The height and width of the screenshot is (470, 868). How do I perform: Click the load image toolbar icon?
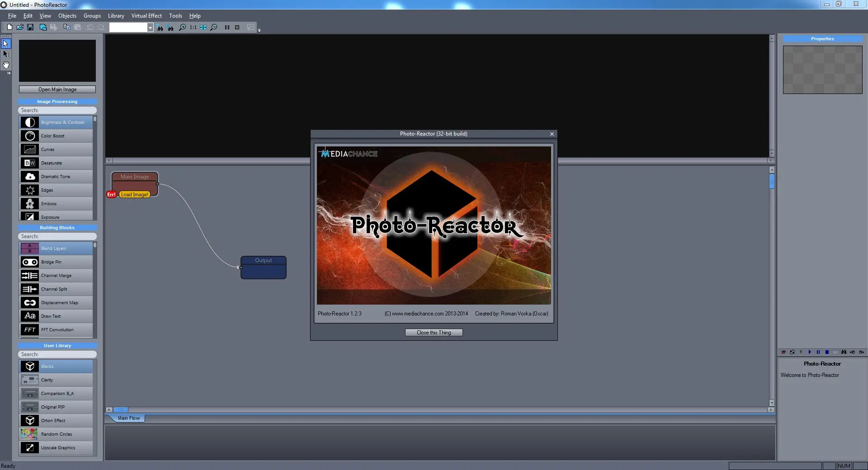pos(43,27)
